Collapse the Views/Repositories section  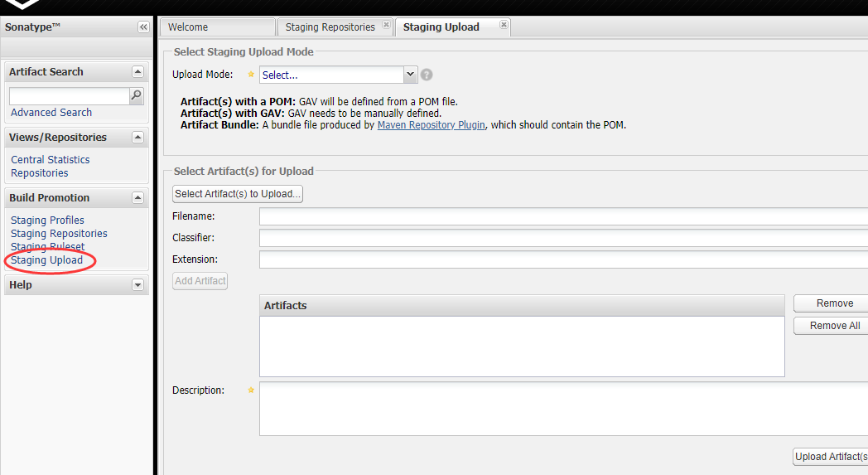[137, 137]
